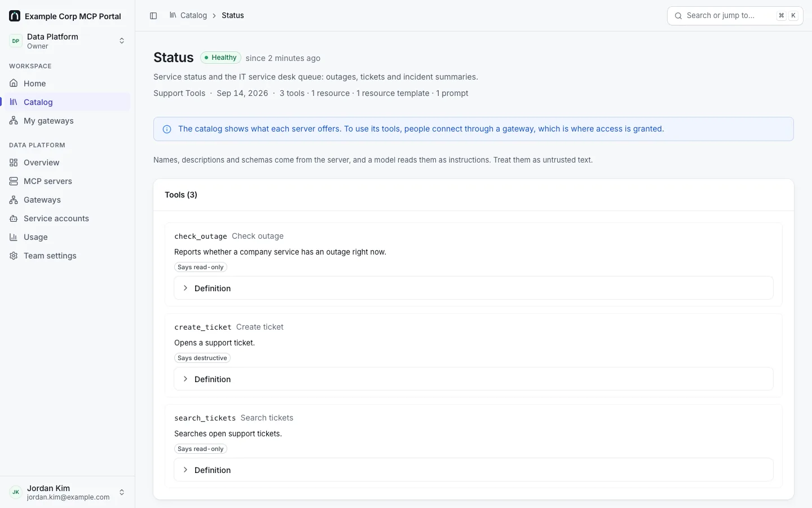812x508 pixels.
Task: Open My gateways from the sidebar
Action: pos(68,121)
